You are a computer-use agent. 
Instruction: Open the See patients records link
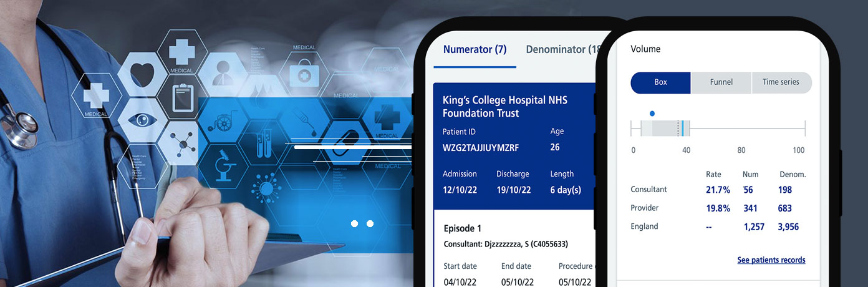(x=771, y=260)
